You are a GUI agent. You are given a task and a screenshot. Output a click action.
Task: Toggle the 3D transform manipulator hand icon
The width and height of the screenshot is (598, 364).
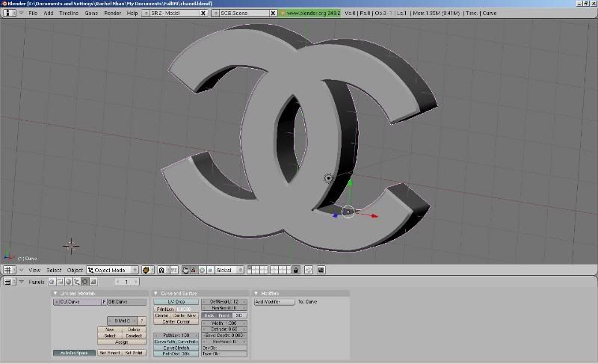[185, 270]
